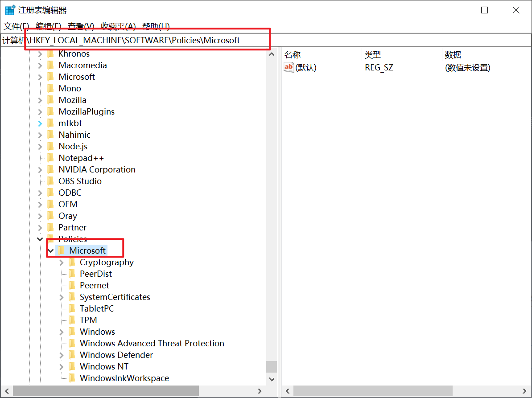This screenshot has height=398, width=532.
Task: Click the folder icon beside ODBC
Action: [50, 193]
